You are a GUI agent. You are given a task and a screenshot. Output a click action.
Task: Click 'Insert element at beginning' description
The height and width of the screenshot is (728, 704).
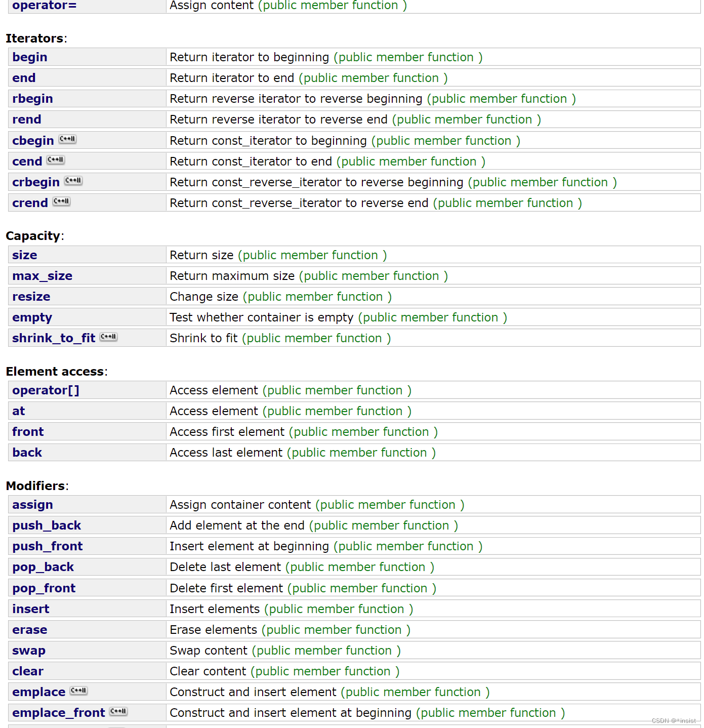pyautogui.click(x=250, y=546)
